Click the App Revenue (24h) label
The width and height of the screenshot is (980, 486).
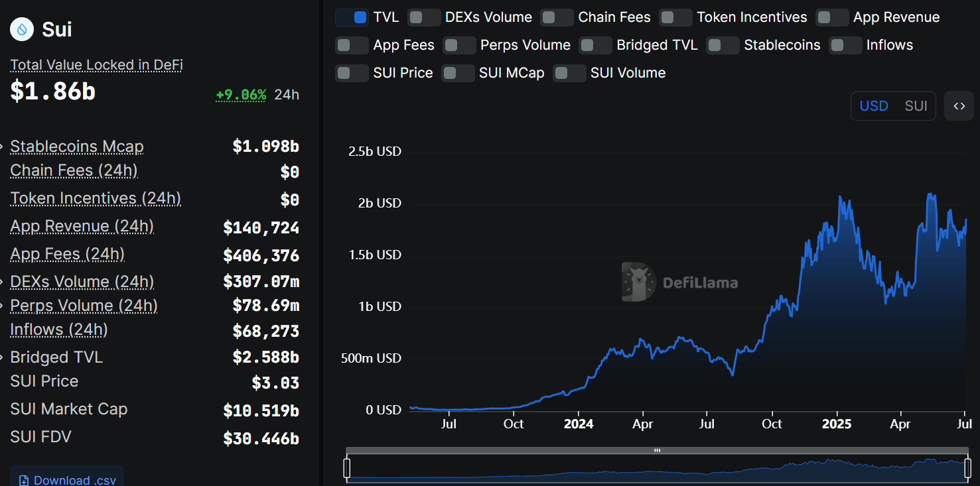point(82,226)
